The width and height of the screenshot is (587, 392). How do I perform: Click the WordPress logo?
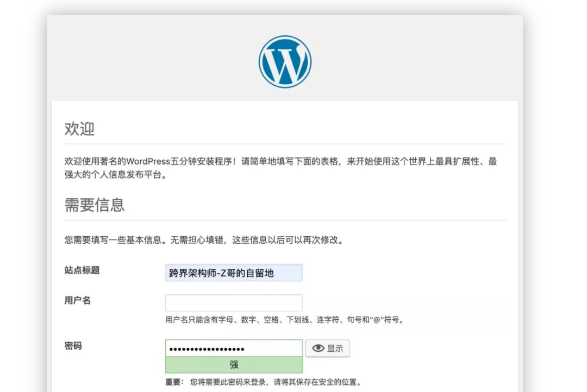coord(285,62)
